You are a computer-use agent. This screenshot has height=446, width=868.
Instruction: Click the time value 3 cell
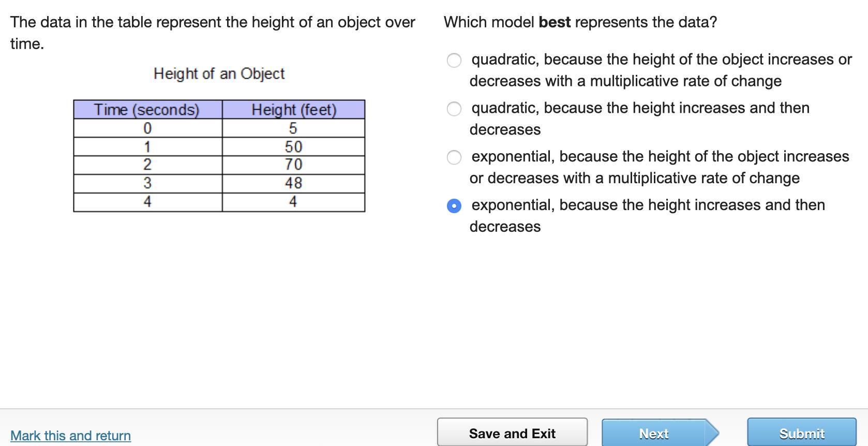pyautogui.click(x=147, y=183)
